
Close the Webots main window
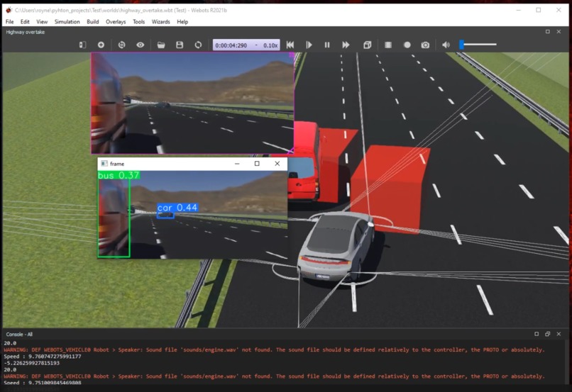559,10
